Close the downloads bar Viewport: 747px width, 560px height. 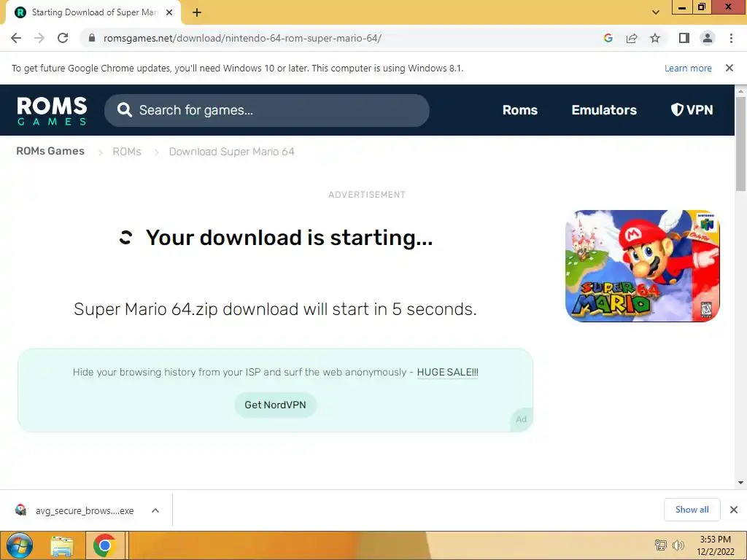tap(734, 510)
